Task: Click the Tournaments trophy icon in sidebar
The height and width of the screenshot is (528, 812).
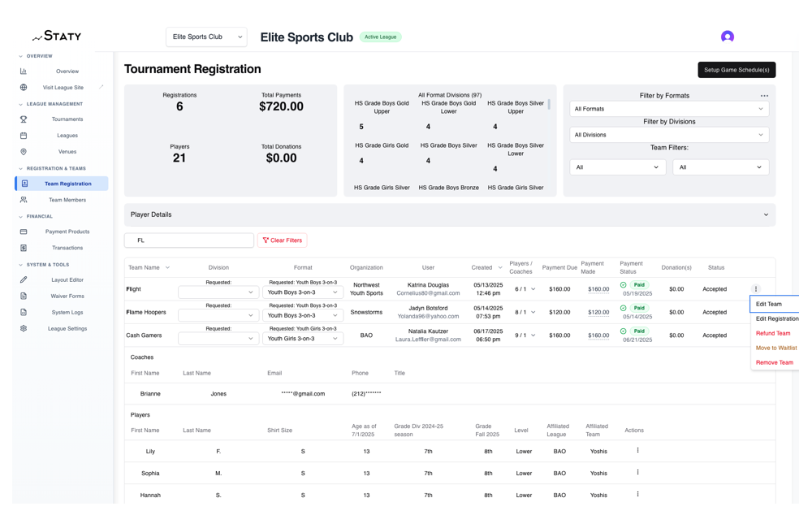Action: (24, 119)
